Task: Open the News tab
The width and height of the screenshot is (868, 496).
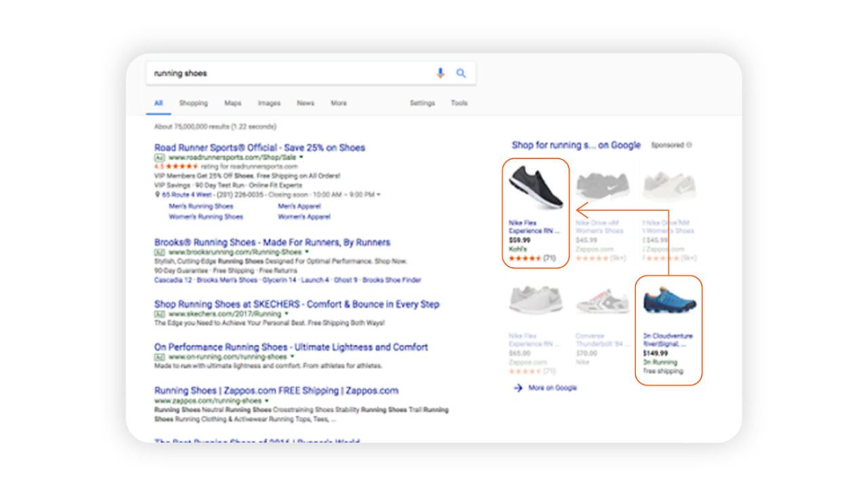Action: coord(305,103)
